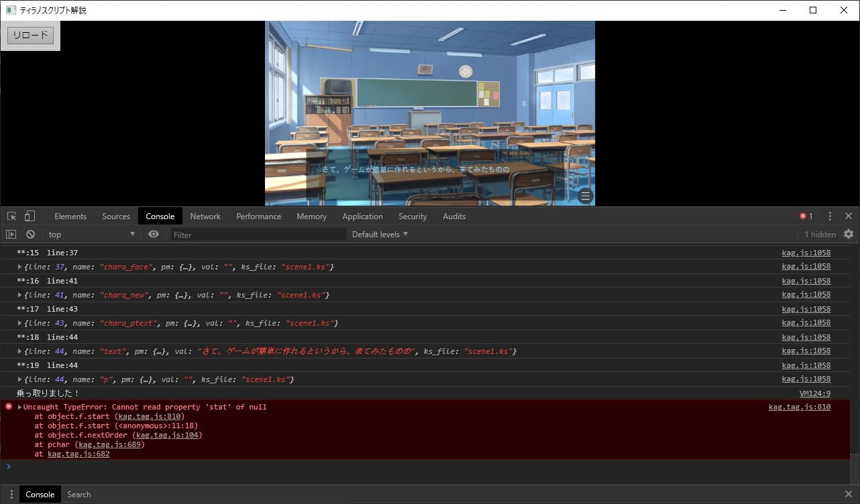The height and width of the screenshot is (504, 860).
Task: Click the inspect element picker icon
Action: [11, 216]
